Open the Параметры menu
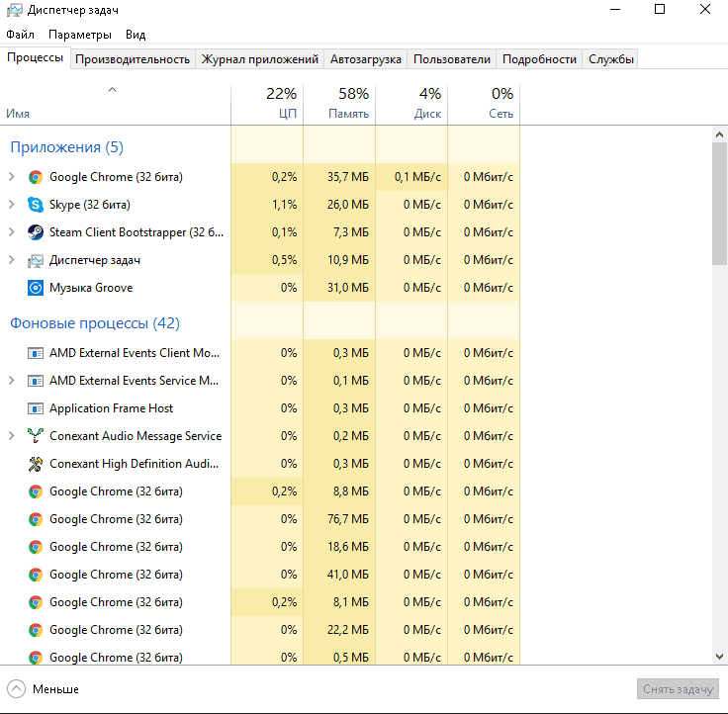This screenshot has width=728, height=714. (x=80, y=35)
